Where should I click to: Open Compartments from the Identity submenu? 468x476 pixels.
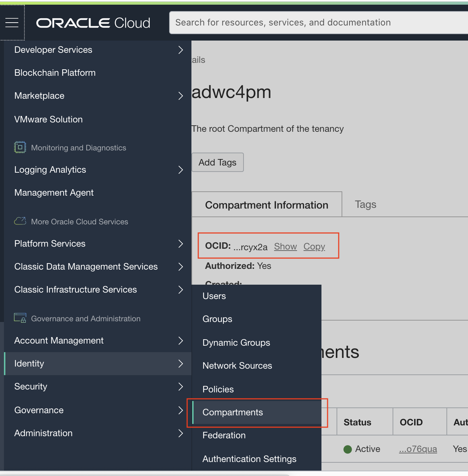(257, 412)
